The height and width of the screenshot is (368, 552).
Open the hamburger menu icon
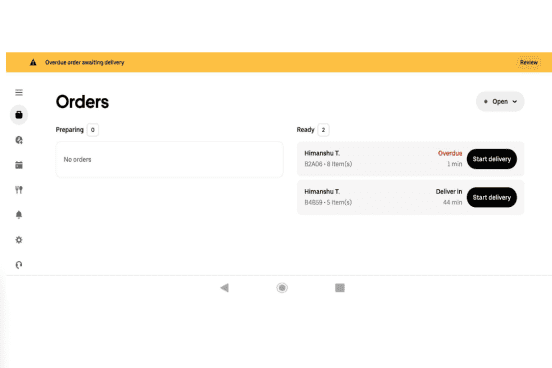(19, 93)
